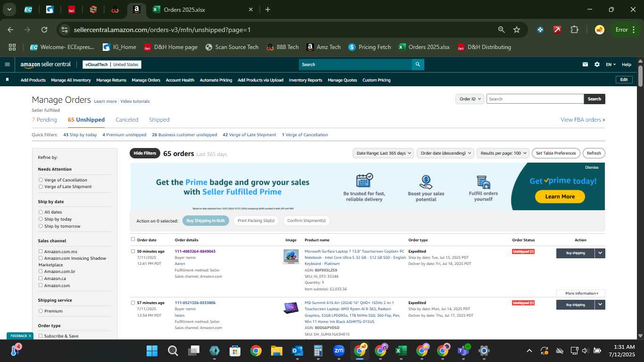Select All dates radio button
This screenshot has width=644, height=362.
[x=41, y=212]
